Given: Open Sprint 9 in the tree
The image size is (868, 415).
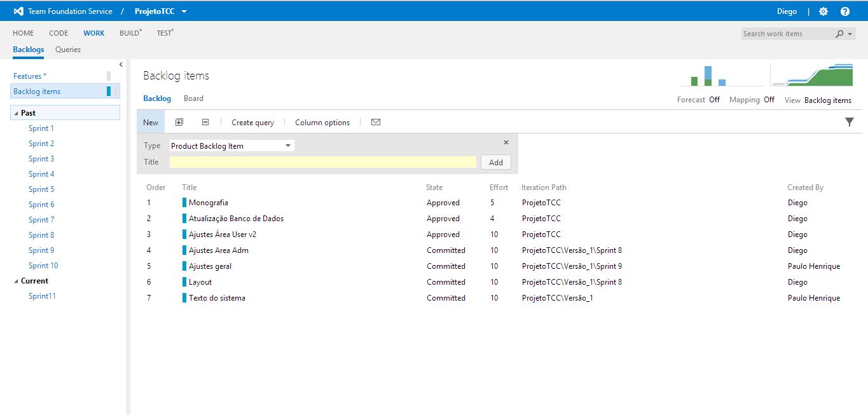Looking at the screenshot, I should (x=41, y=250).
